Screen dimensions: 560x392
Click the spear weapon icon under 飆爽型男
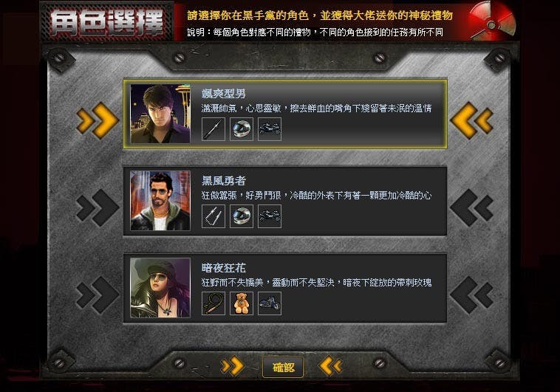tap(214, 129)
